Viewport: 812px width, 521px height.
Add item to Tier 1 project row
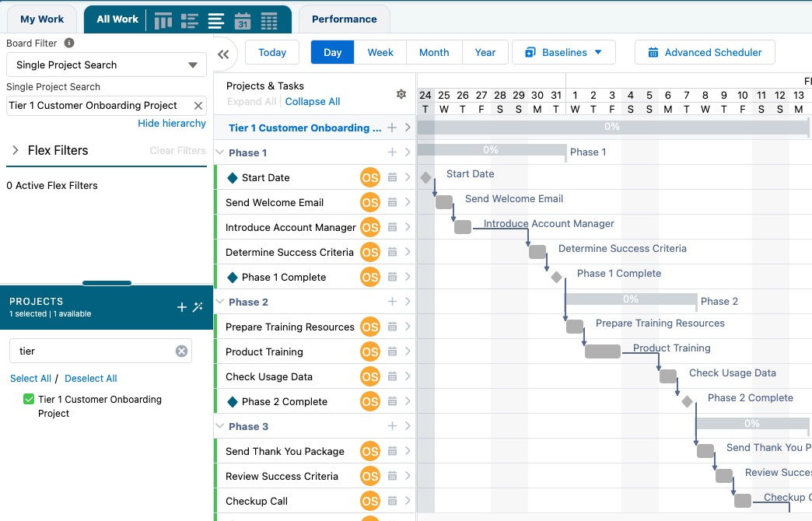click(392, 128)
